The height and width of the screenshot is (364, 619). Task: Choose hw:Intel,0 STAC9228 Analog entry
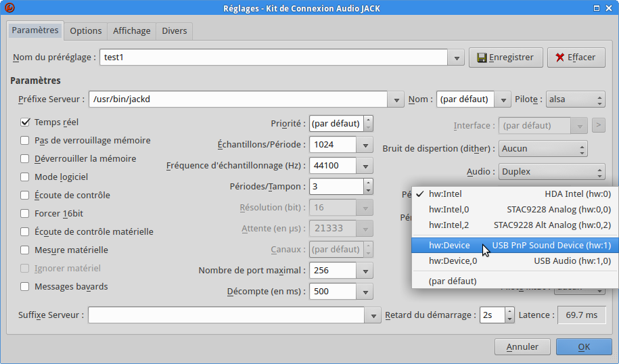[x=519, y=209]
